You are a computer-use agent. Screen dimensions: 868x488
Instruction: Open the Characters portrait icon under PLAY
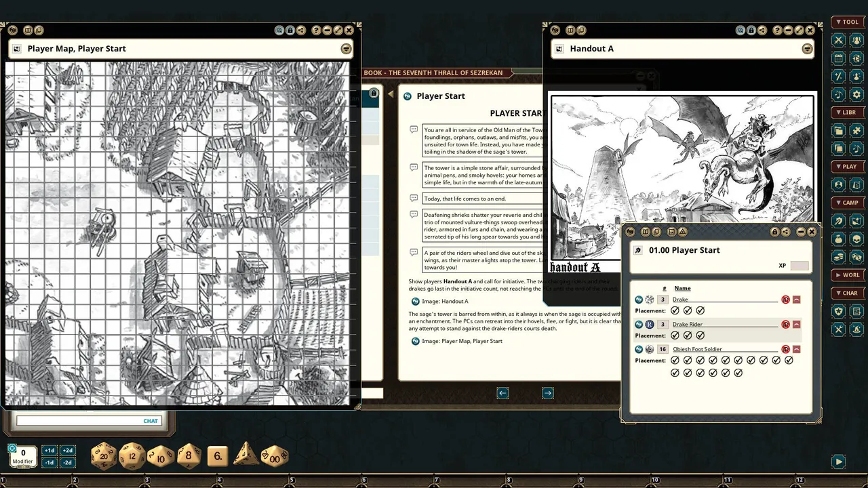click(839, 184)
